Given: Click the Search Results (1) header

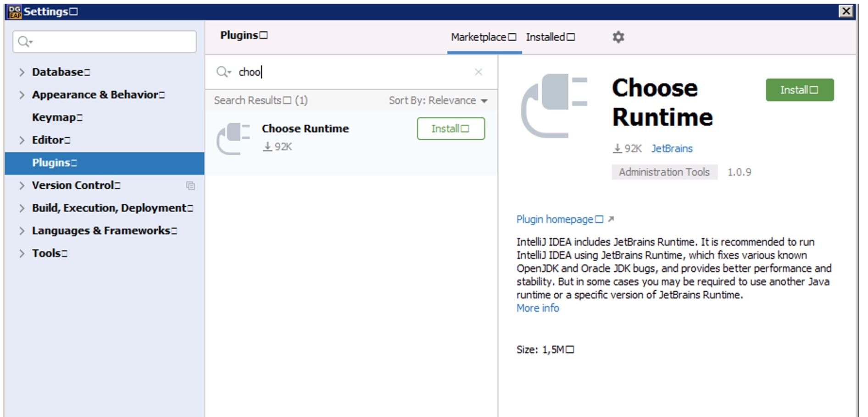Looking at the screenshot, I should pyautogui.click(x=261, y=100).
